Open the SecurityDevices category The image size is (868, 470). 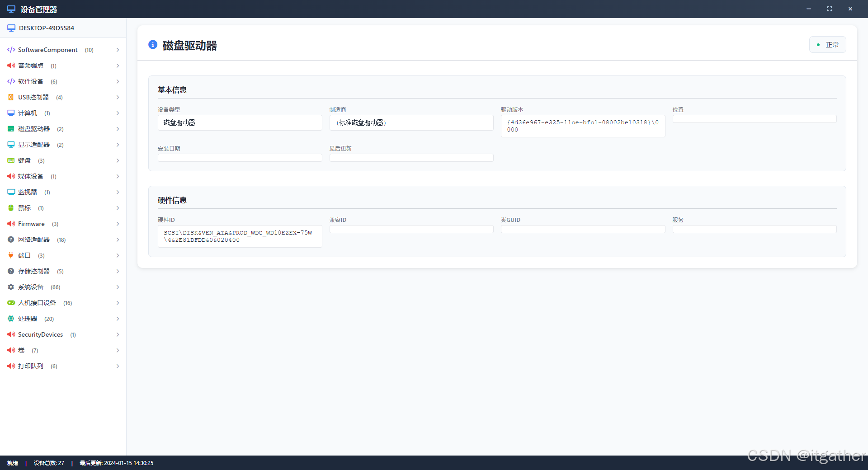pyautogui.click(x=63, y=334)
